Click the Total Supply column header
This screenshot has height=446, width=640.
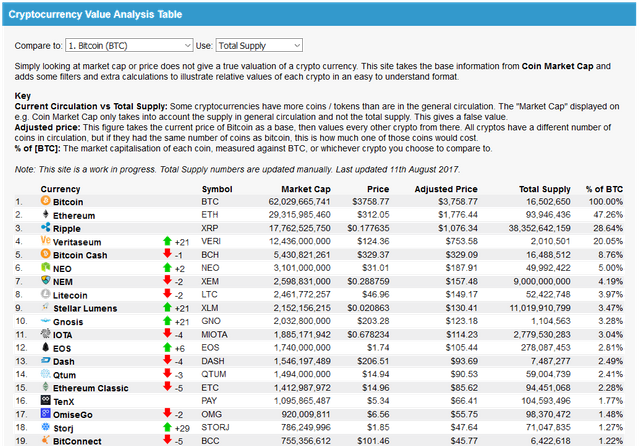[x=544, y=189]
